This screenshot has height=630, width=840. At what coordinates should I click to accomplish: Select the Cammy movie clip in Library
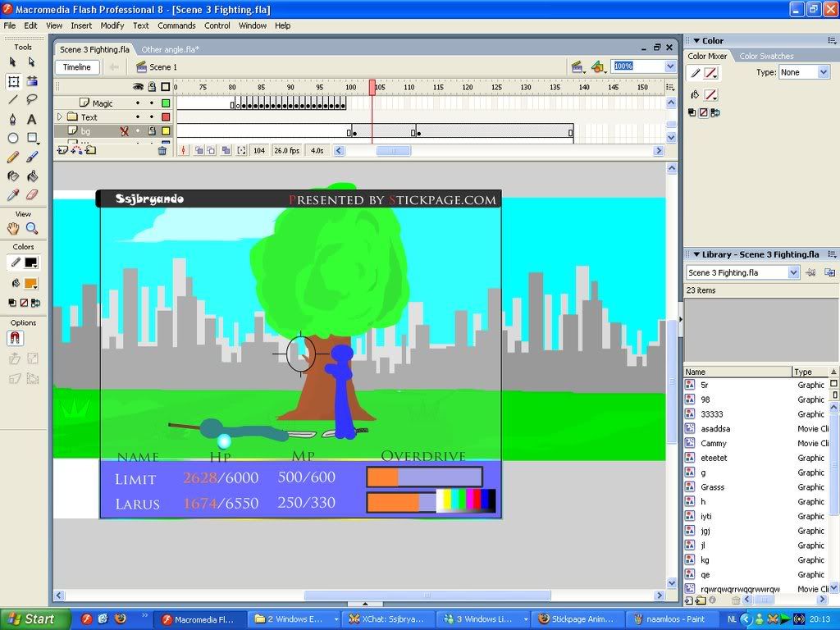(713, 443)
